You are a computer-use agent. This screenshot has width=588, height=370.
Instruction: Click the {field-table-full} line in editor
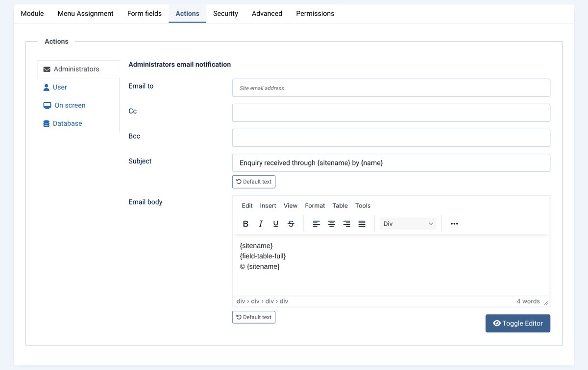coord(263,256)
